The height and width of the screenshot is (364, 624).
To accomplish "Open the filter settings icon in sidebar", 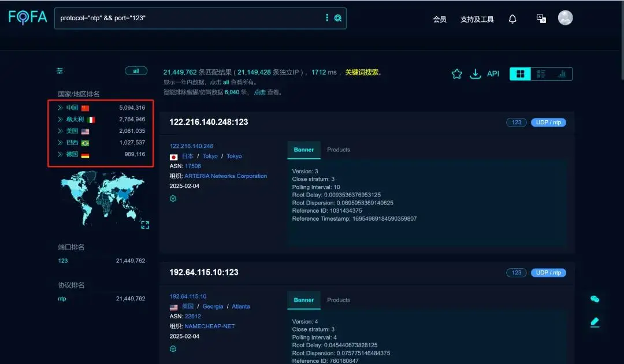I will (60, 71).
